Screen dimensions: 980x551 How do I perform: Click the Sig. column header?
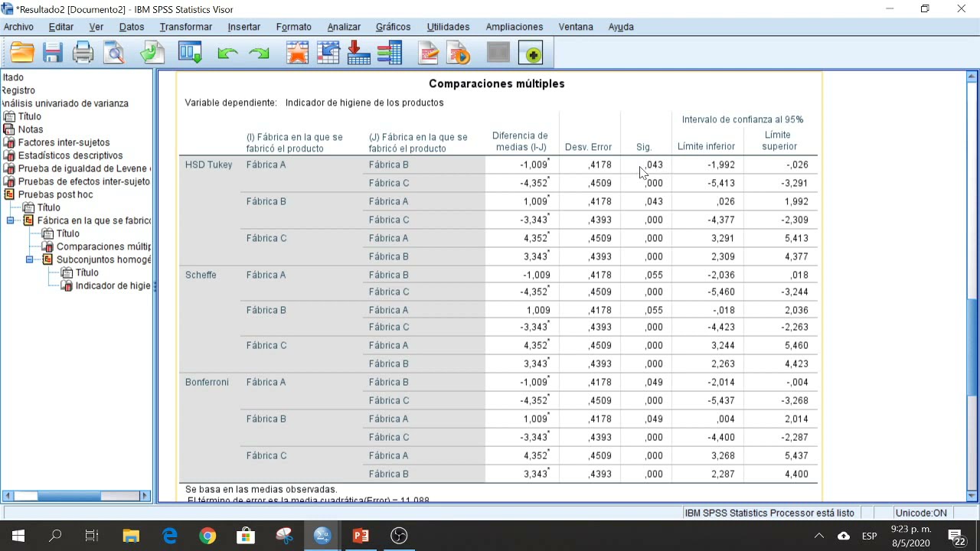pos(644,147)
